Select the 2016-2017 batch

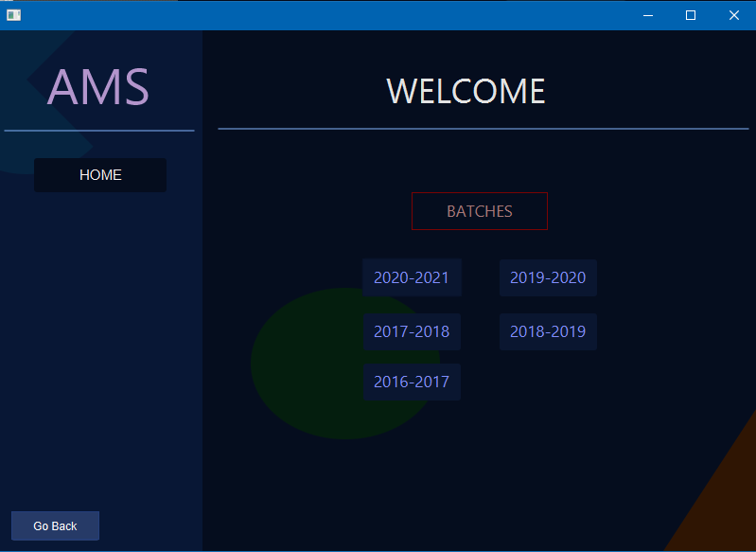click(412, 382)
